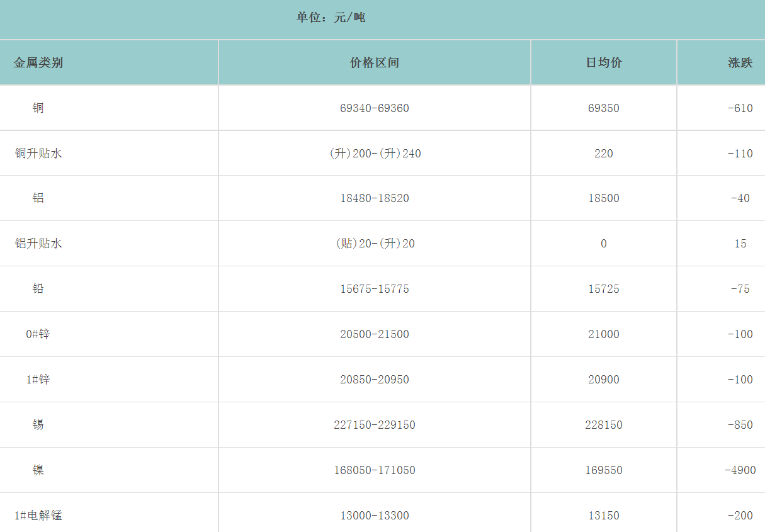Select the 1#电解锰 row label
The image size is (765, 532).
pos(38,516)
